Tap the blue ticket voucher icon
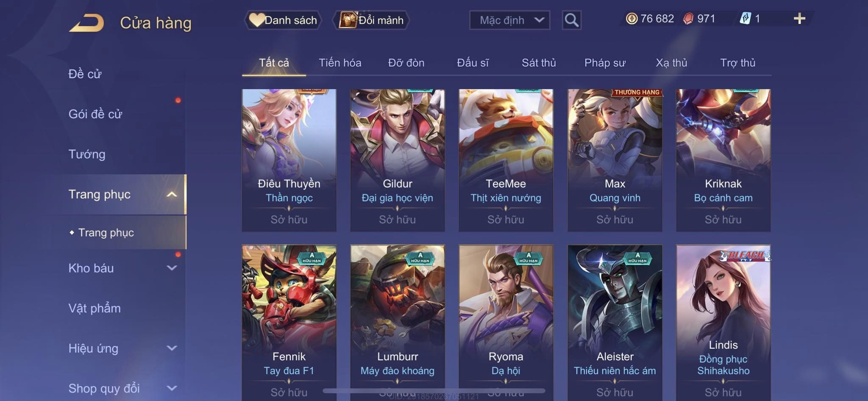The height and width of the screenshot is (401, 868). pos(745,19)
